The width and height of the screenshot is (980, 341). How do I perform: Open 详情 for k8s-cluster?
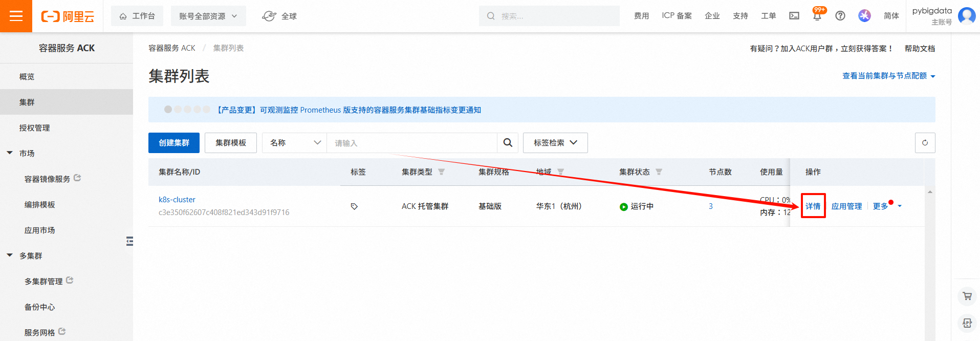(813, 206)
